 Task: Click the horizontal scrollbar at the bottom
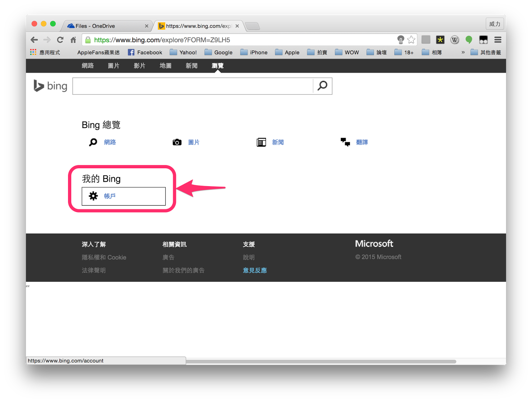(x=321, y=361)
